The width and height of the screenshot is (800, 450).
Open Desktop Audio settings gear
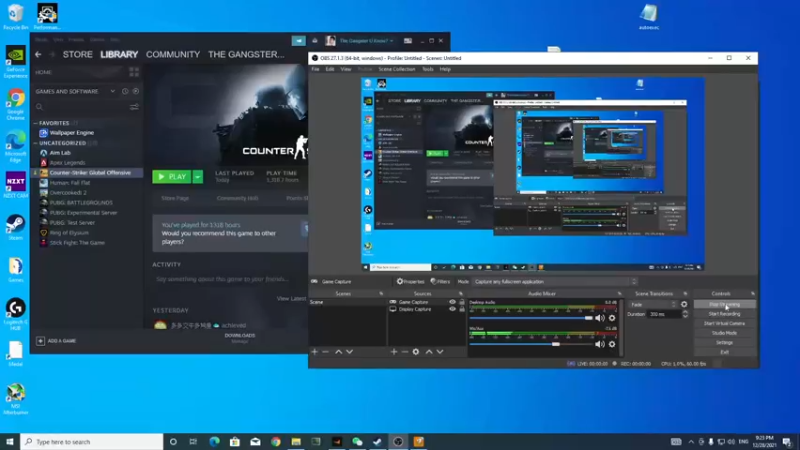pos(612,318)
